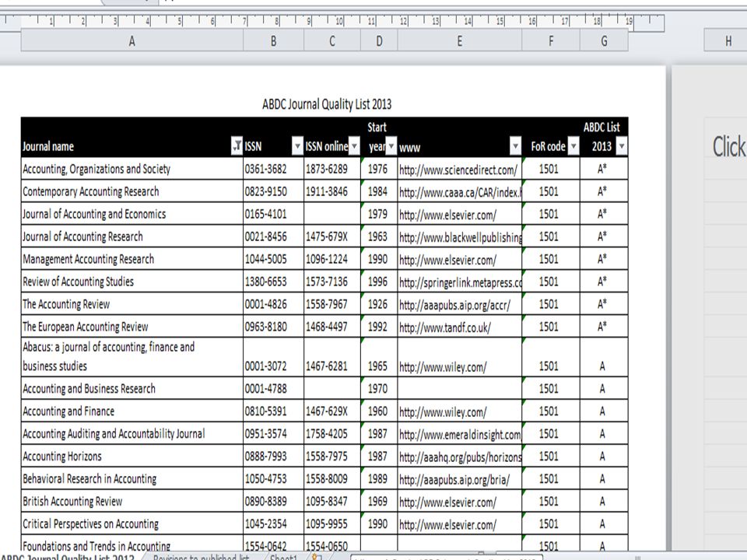The width and height of the screenshot is (747, 560).
Task: Open the http://www.sciencedirect.com/ link
Action: click(x=458, y=170)
